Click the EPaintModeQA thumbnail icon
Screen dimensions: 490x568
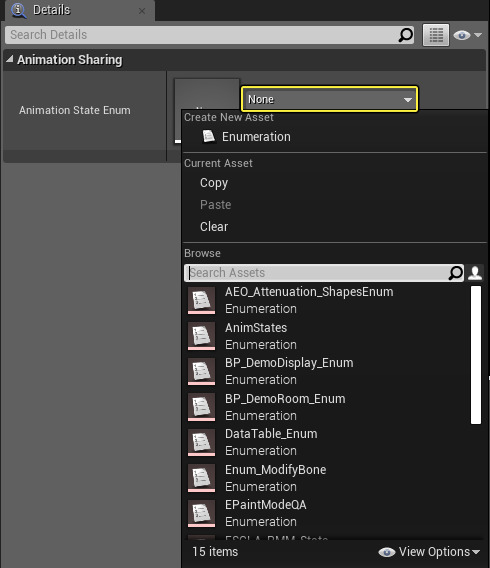(x=201, y=513)
